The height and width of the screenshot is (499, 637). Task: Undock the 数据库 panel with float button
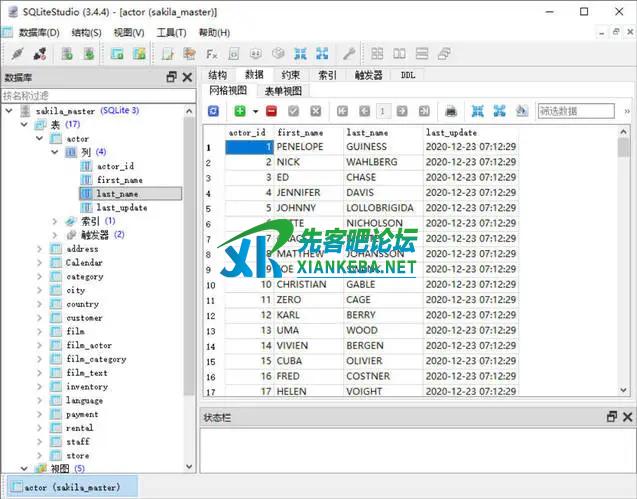171,77
